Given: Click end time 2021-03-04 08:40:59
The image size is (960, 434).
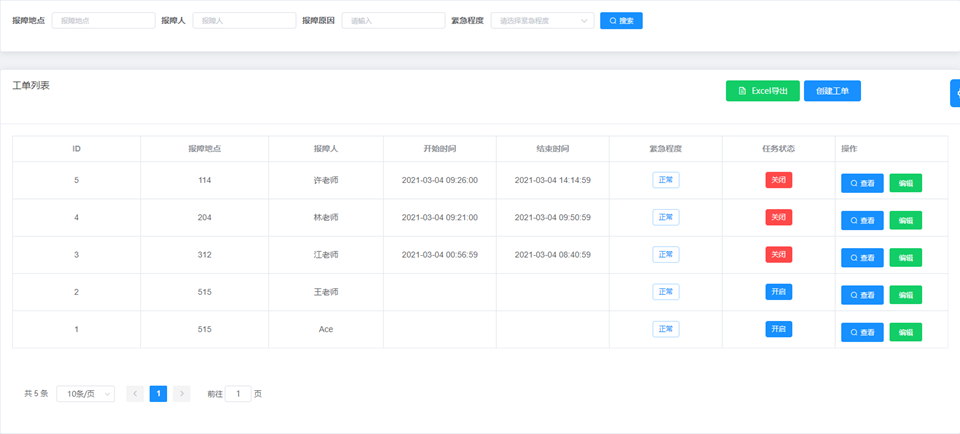Looking at the screenshot, I should 552,255.
